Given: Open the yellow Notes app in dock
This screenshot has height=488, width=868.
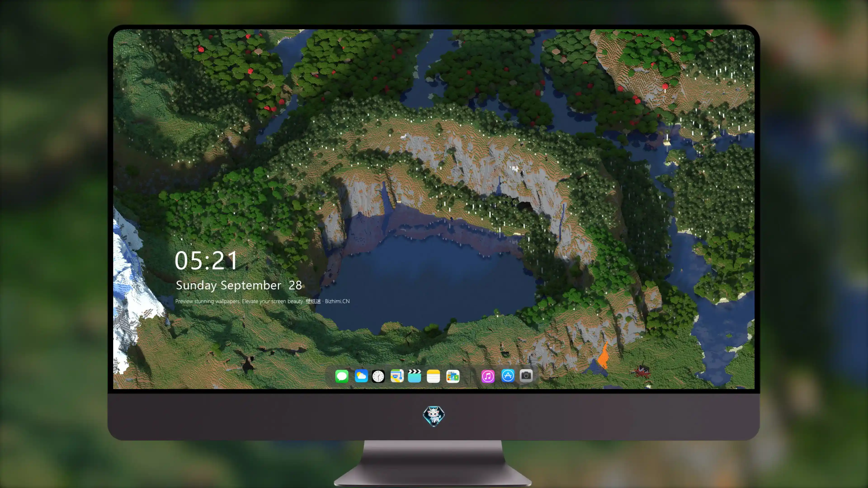Looking at the screenshot, I should pyautogui.click(x=433, y=376).
